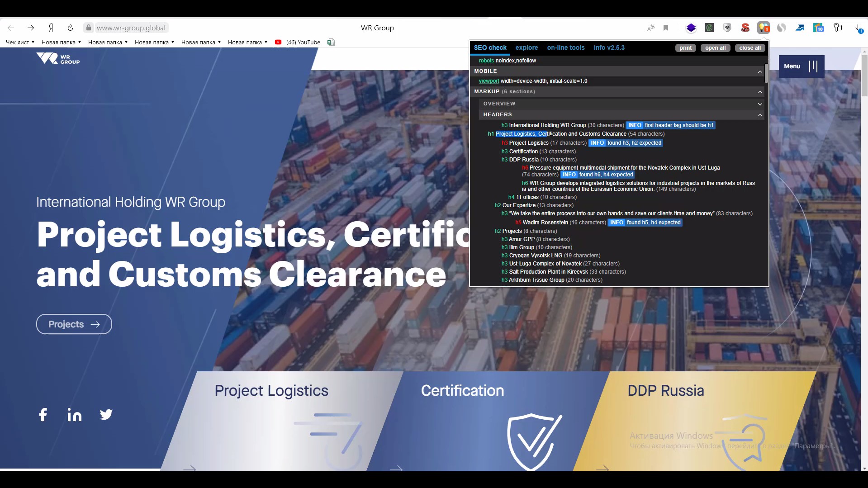
Task: Open the downloads arrow icon
Action: [x=858, y=28]
